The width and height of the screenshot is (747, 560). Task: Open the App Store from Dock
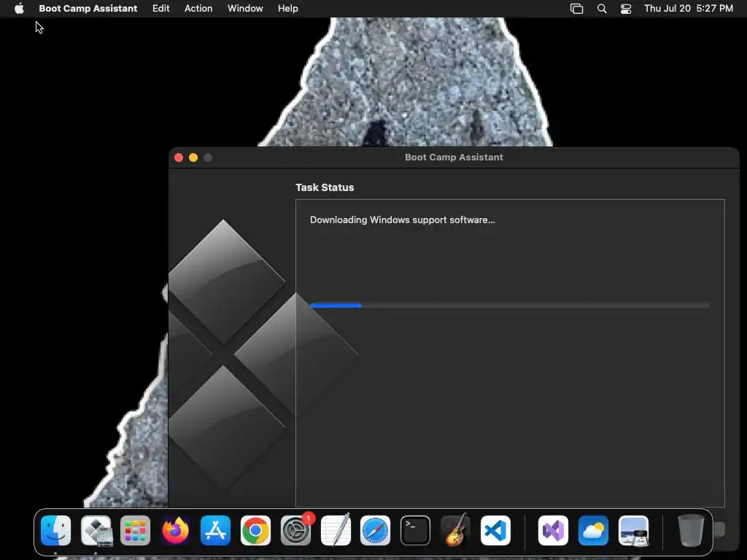tap(216, 531)
